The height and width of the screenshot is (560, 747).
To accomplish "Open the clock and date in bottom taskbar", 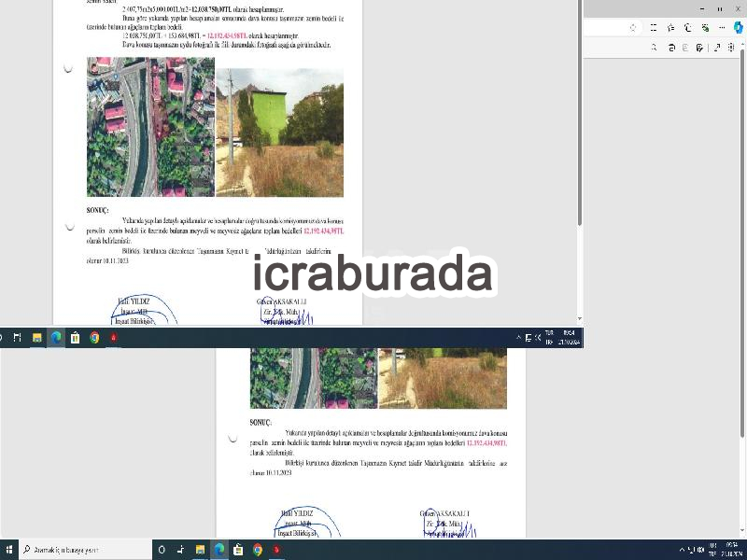I will [x=732, y=550].
